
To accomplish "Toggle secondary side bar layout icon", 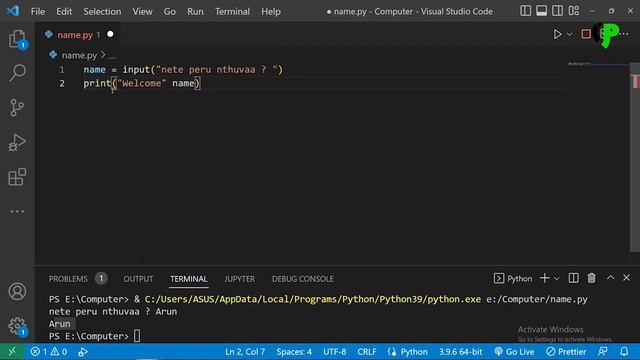I will click(x=558, y=11).
